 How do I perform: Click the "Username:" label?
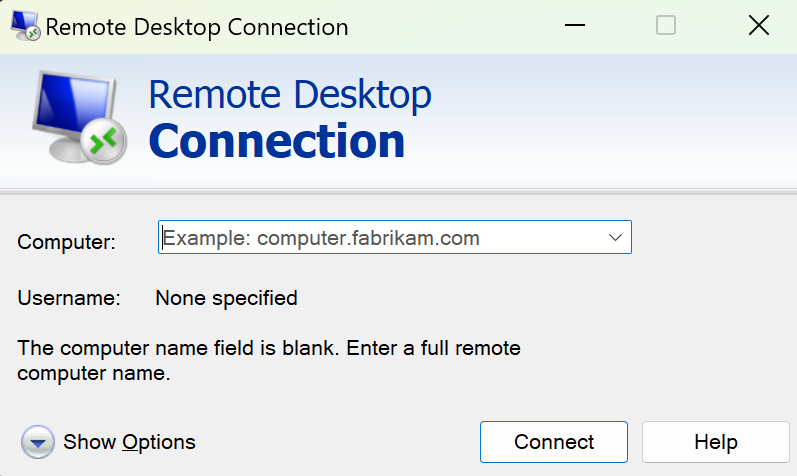point(69,298)
